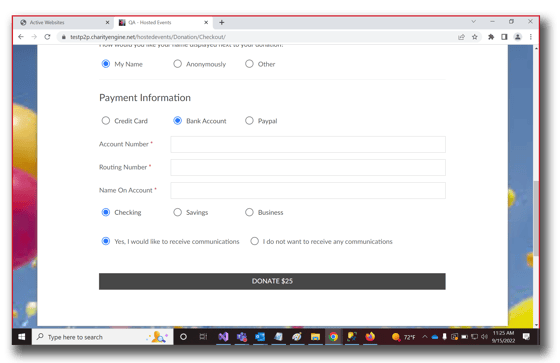The width and height of the screenshot is (560, 363).
Task: Open Outlook from taskbar
Action: coord(260,337)
